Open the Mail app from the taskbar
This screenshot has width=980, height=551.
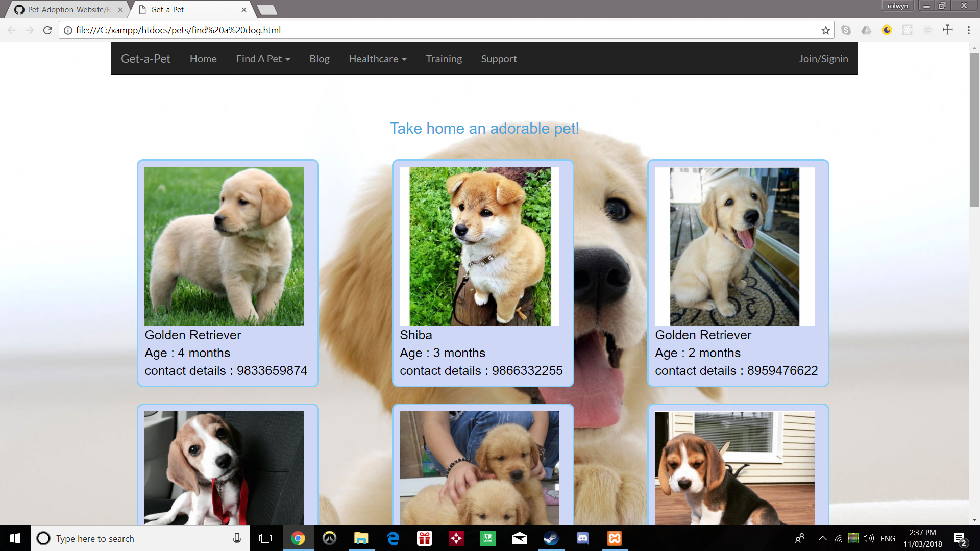point(520,538)
